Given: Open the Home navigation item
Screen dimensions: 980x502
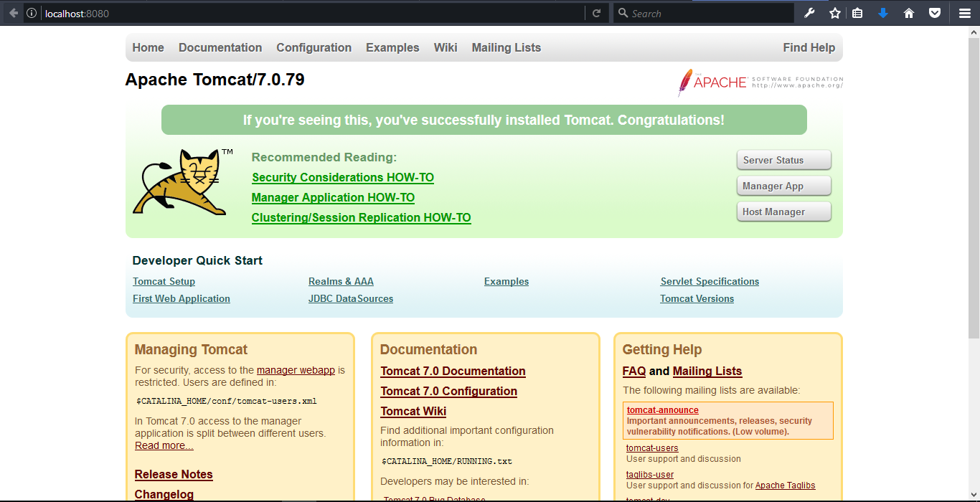Looking at the screenshot, I should (x=148, y=47).
